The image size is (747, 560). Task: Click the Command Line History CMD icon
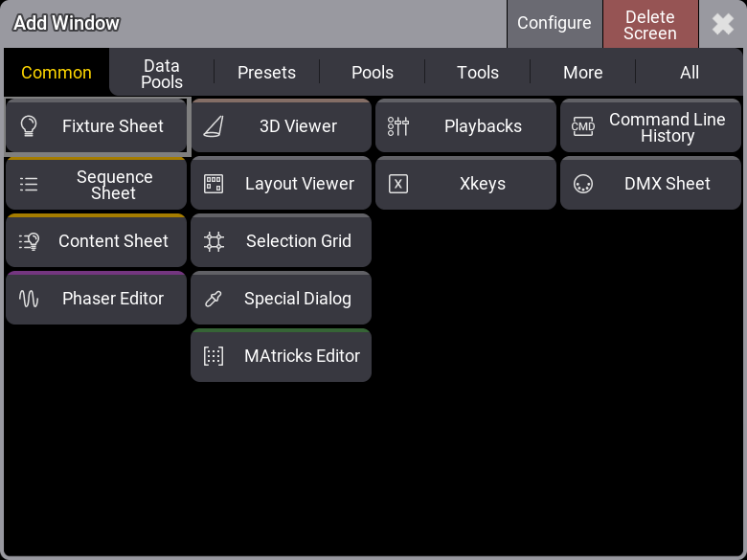(x=583, y=126)
